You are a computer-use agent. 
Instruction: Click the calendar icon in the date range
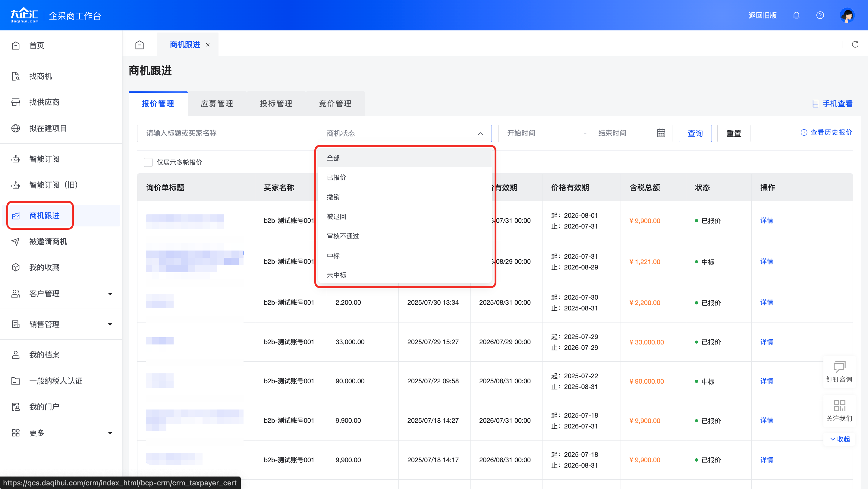point(661,133)
